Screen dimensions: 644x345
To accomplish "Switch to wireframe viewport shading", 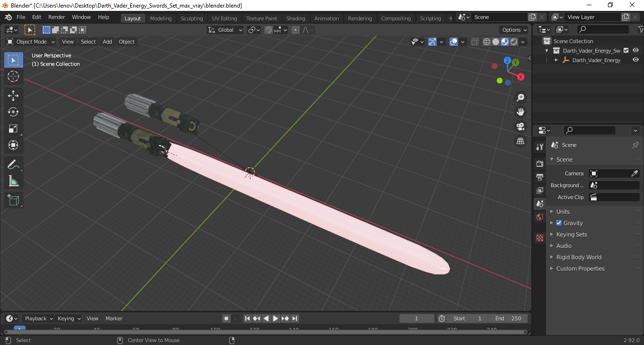I will 487,42.
